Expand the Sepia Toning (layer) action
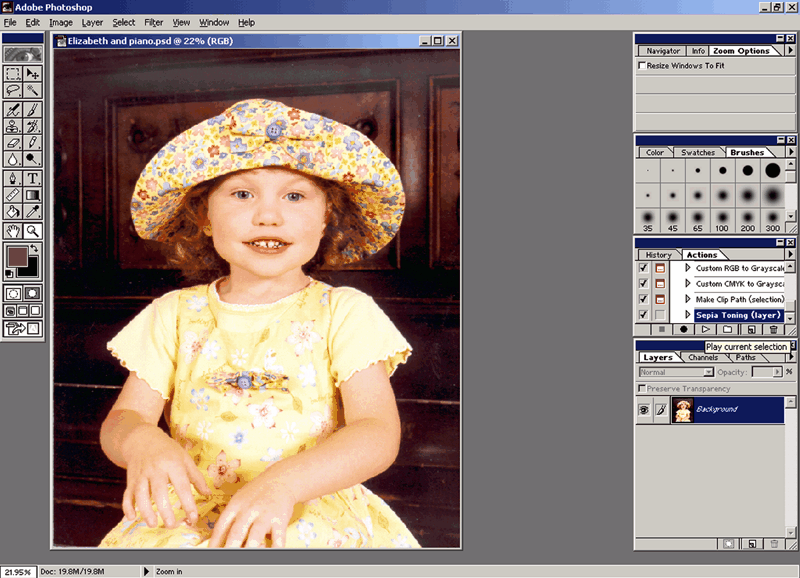The image size is (800, 578). [x=688, y=315]
